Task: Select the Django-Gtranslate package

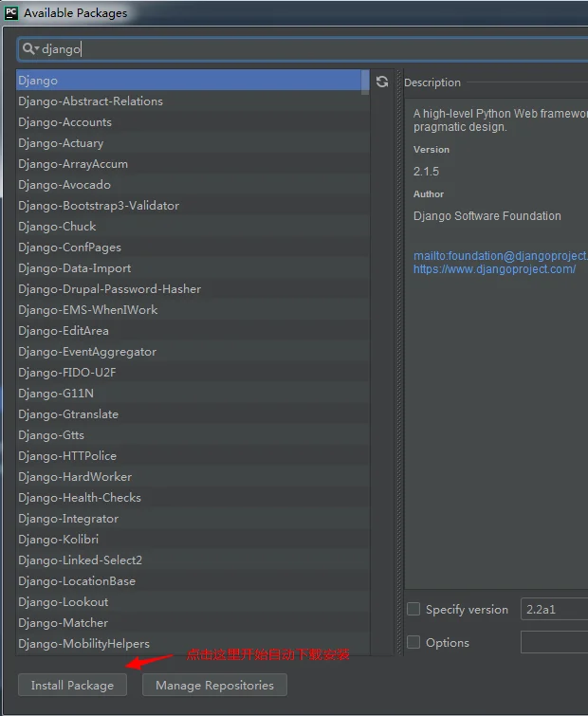Action: coord(193,414)
